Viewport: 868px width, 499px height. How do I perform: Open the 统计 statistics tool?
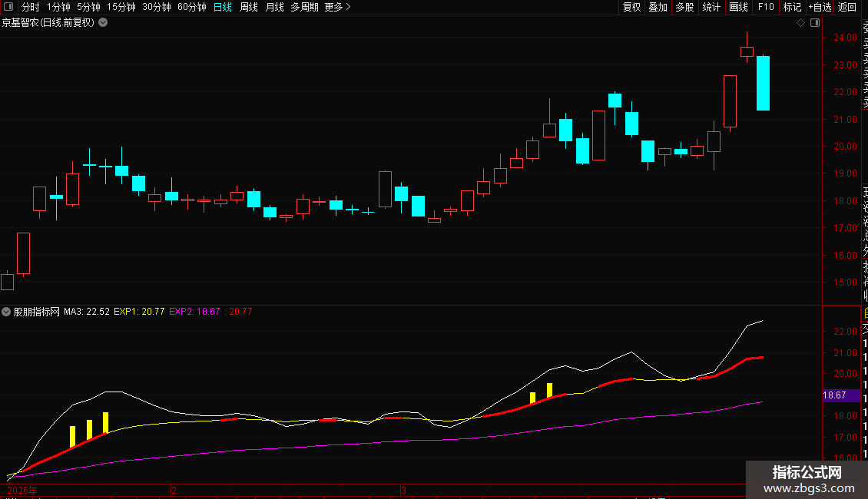point(711,7)
